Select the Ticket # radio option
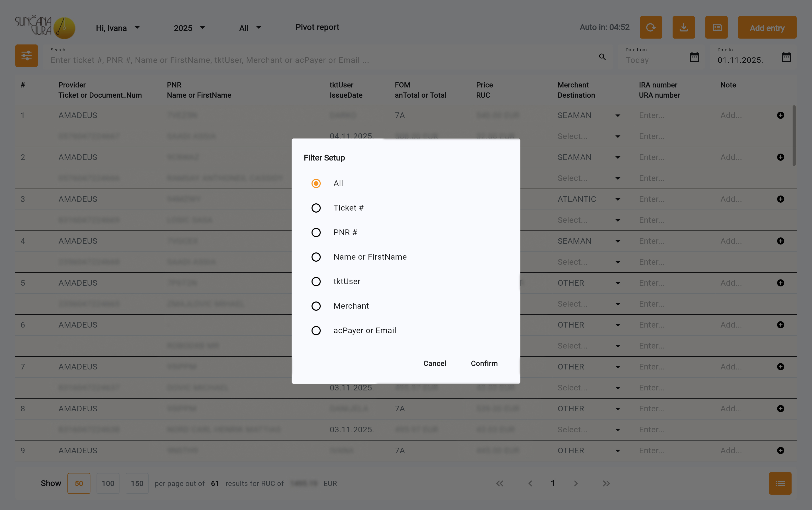Viewport: 812px width, 510px height. click(x=316, y=208)
